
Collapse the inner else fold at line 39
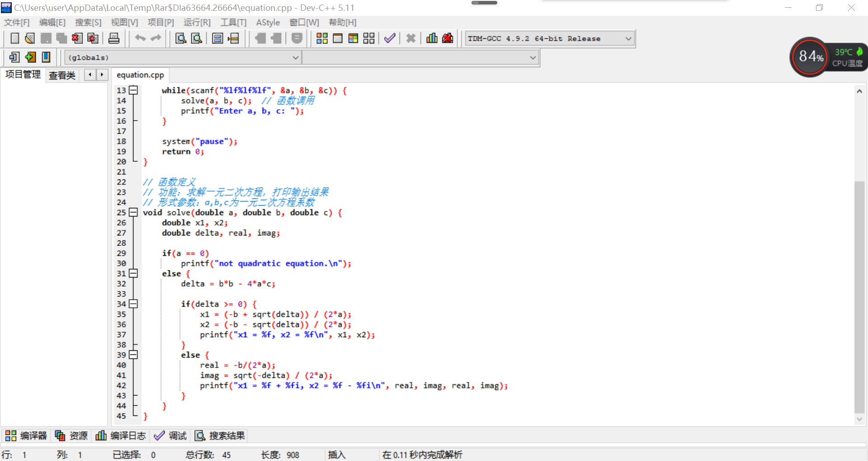point(133,355)
